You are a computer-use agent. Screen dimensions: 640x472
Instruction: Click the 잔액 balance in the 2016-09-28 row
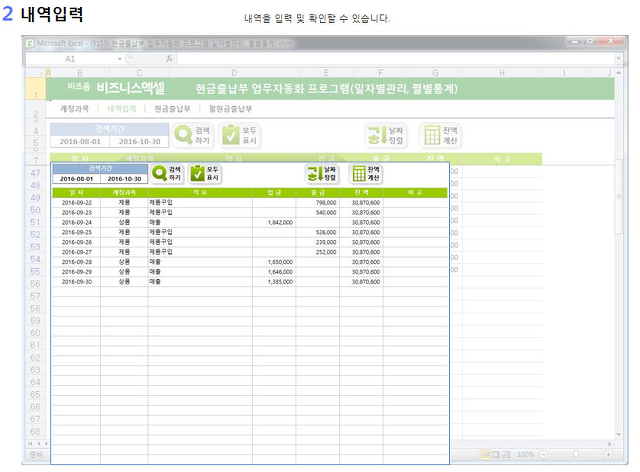click(x=366, y=262)
